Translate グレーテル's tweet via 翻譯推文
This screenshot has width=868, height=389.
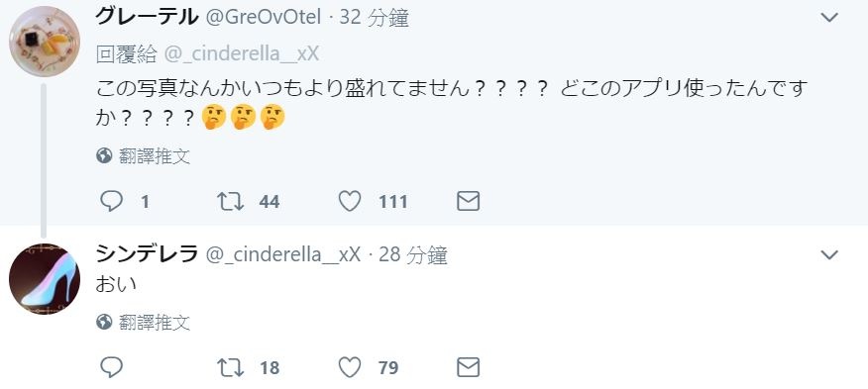pos(144,156)
